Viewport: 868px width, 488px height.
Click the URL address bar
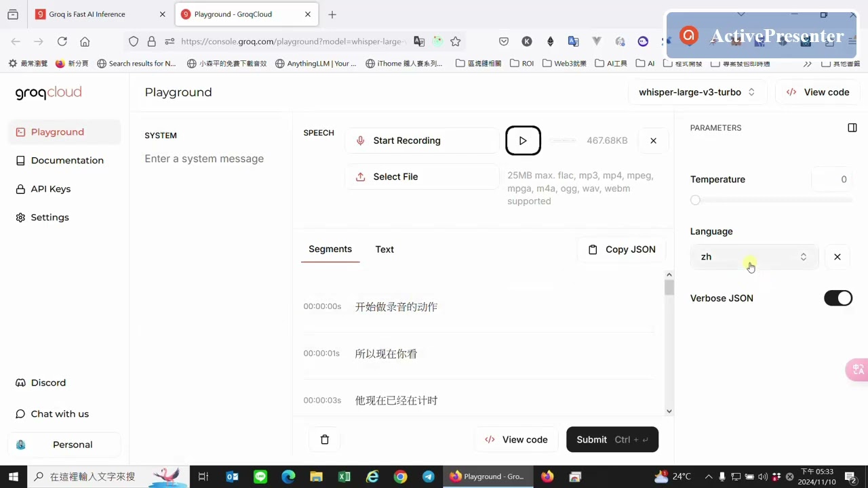292,41
